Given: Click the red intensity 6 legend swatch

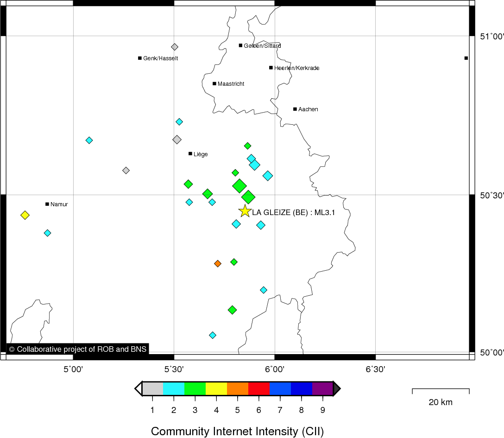Looking at the screenshot, I should (259, 388).
